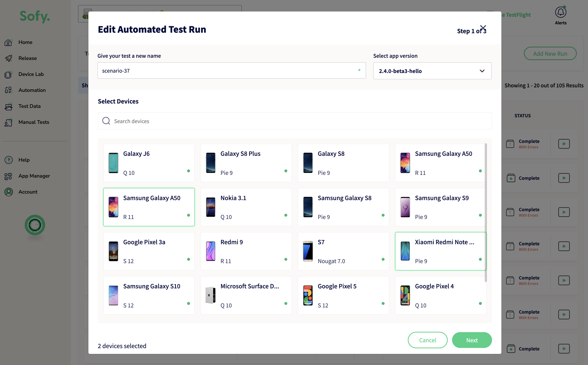The image size is (588, 365).
Task: Open App Manager in the sidebar
Action: (34, 176)
